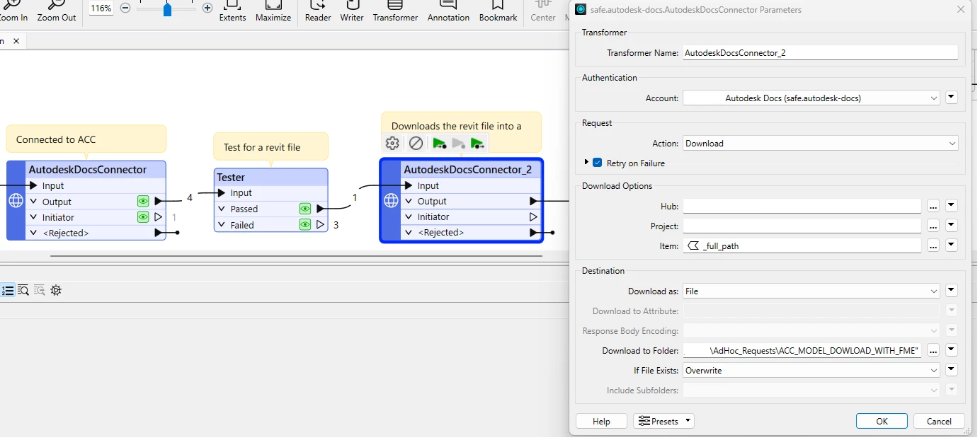Click the Hub input field
Image resolution: width=980 pixels, height=440 pixels.
click(802, 207)
